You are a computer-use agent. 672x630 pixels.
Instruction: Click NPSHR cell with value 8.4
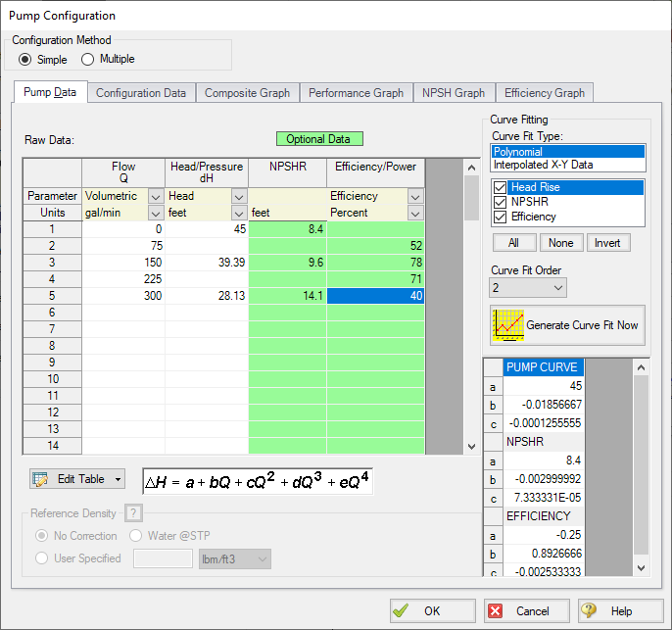(287, 229)
